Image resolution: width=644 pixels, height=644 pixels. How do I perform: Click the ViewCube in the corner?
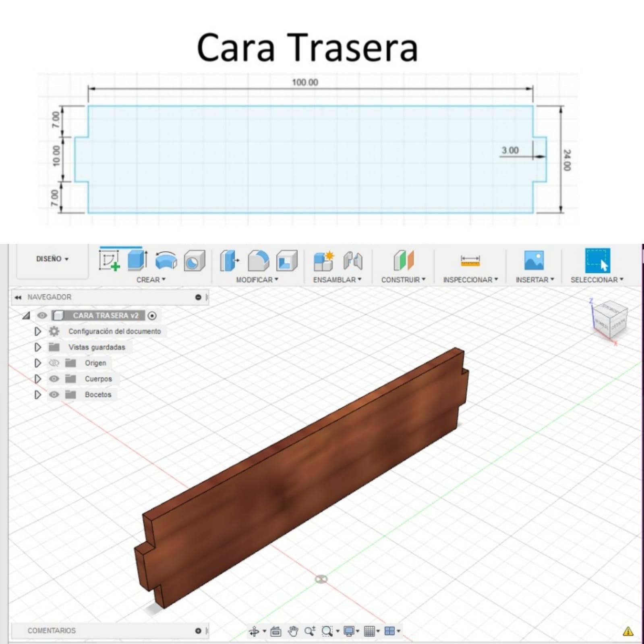point(611,320)
